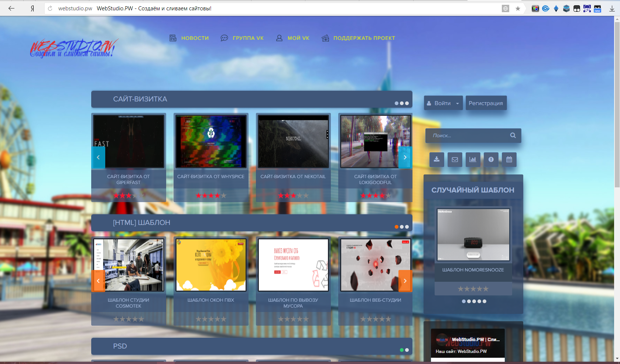Screen dimensions: 620x364
Task: Open the Новости menu item
Action: coord(195,38)
